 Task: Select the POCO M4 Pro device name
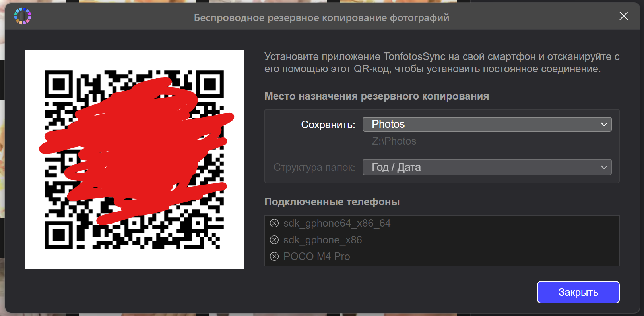pyautogui.click(x=316, y=256)
